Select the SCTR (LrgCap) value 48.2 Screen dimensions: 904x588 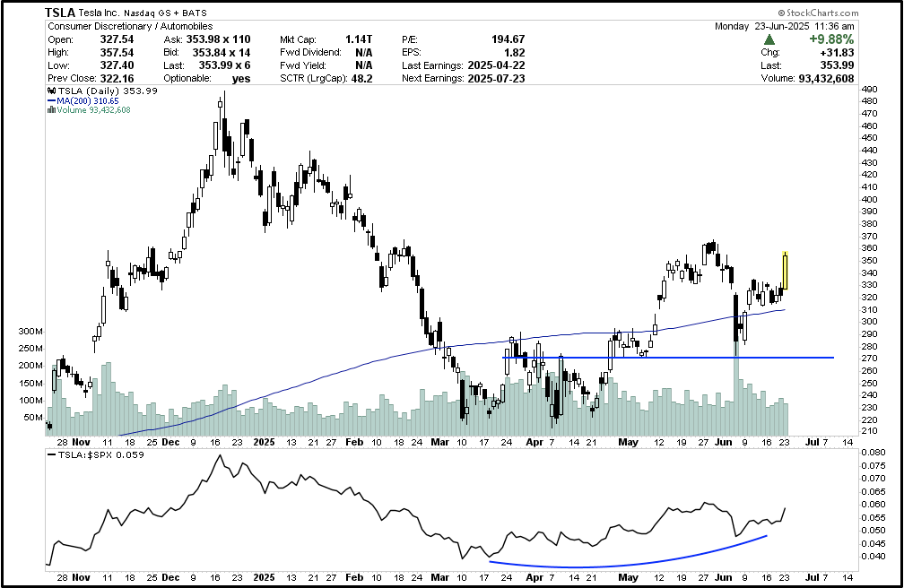[361, 78]
